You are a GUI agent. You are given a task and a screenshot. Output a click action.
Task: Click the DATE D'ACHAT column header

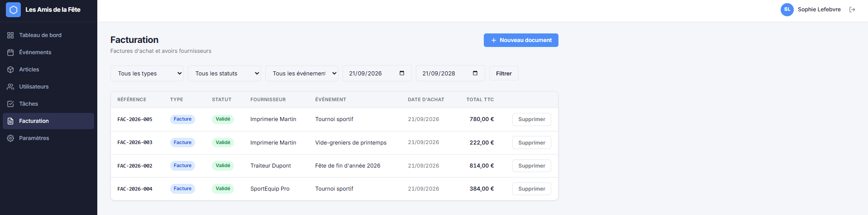tap(426, 99)
